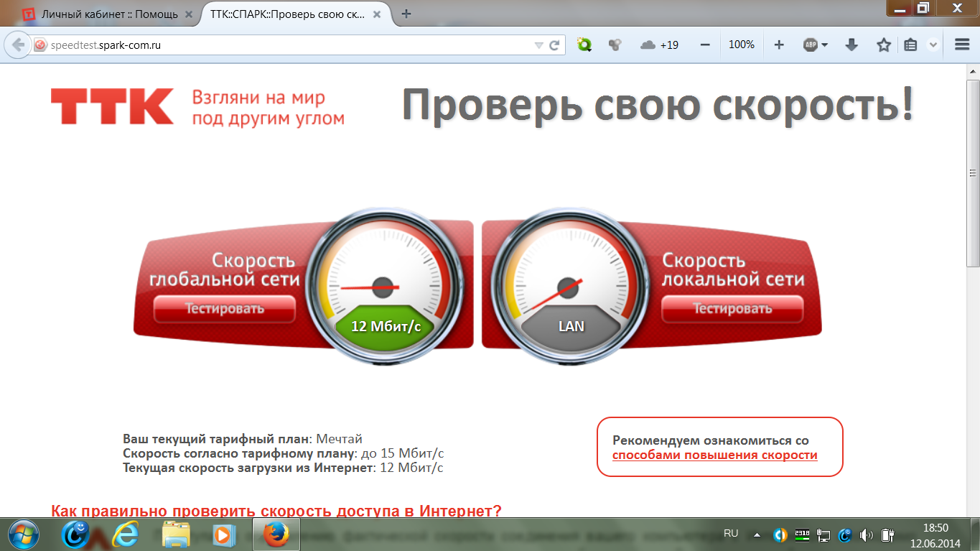This screenshot has height=551, width=980.
Task: Click the site identity icon in address bar
Action: 40,45
